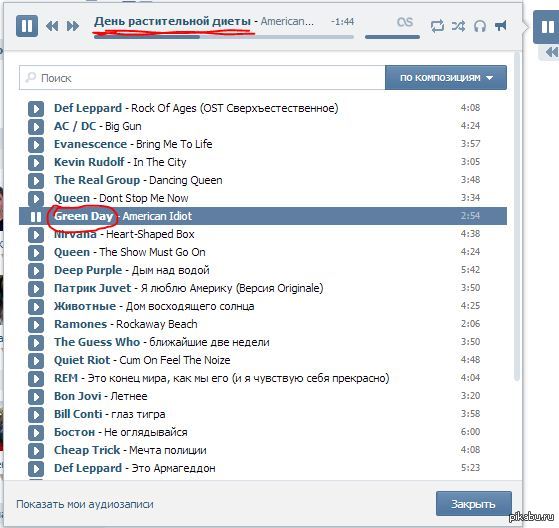Open AC / DC artist link
The image size is (559, 528).
coord(75,126)
